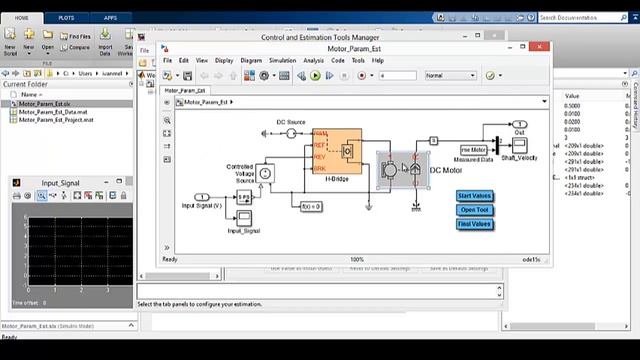The image size is (640, 360).
Task: Open the Simulation menu
Action: click(282, 60)
